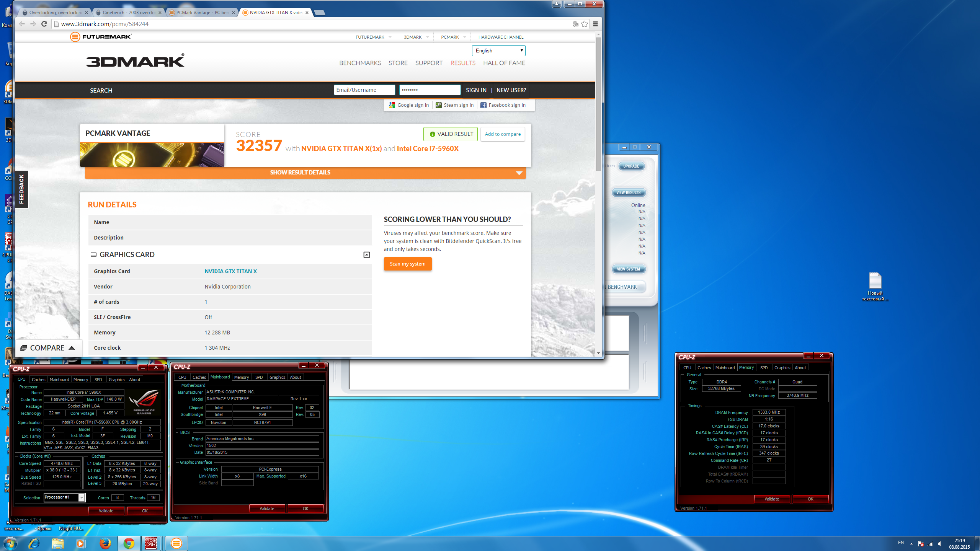Open About tab in left CPU-Z window
980x551 pixels.
click(134, 380)
